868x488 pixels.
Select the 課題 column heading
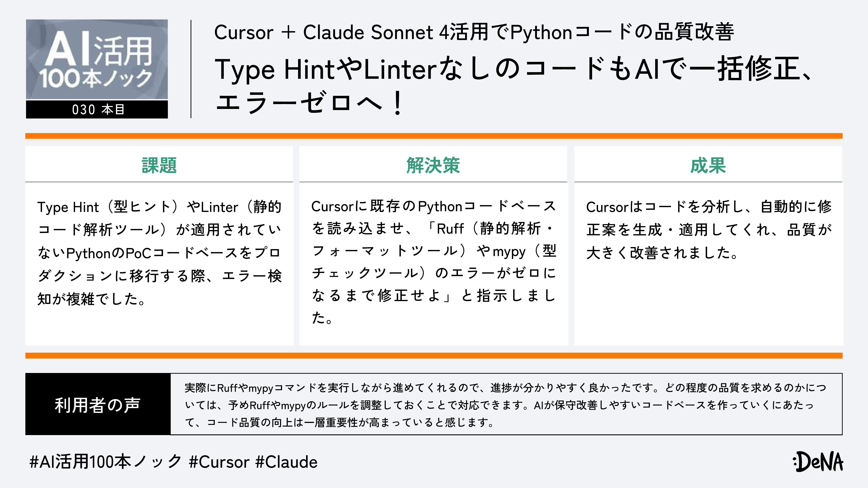tap(159, 165)
